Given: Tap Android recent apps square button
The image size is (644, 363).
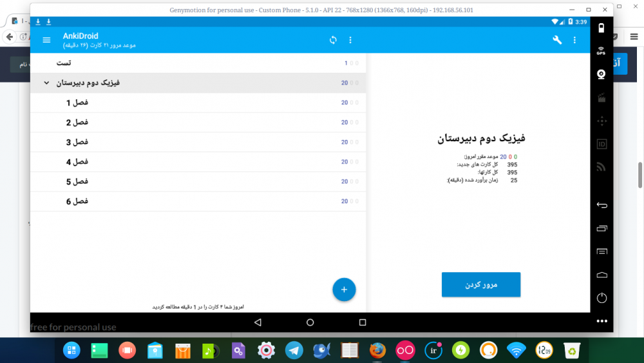Looking at the screenshot, I should tap(362, 322).
